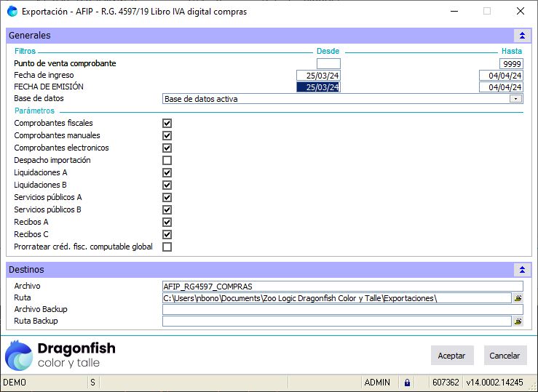Open the Base de datos dropdown

point(515,99)
